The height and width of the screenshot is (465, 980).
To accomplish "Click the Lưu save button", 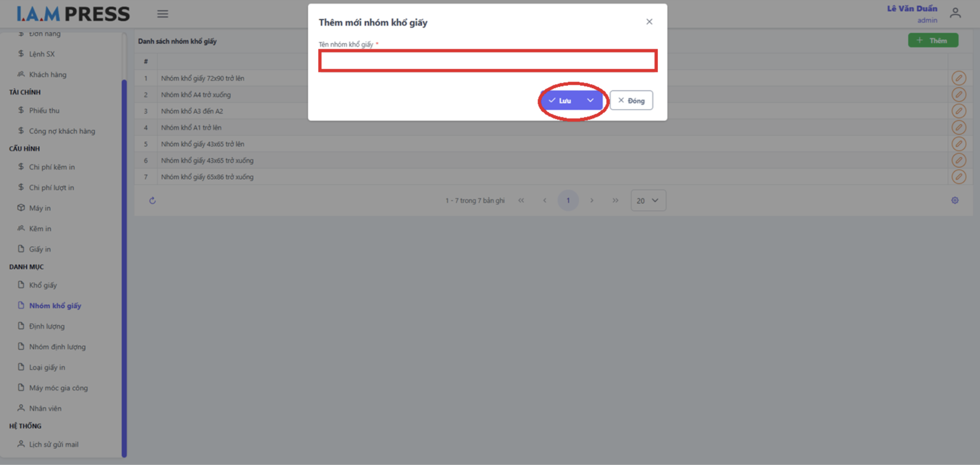I will click(x=561, y=101).
